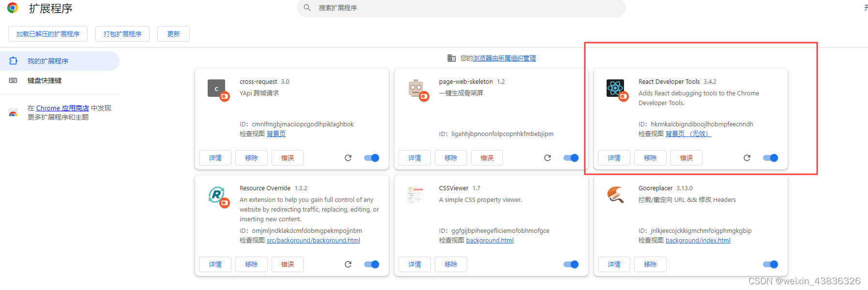View 错误 for React Developer Tools
The image size is (868, 290).
click(x=686, y=158)
